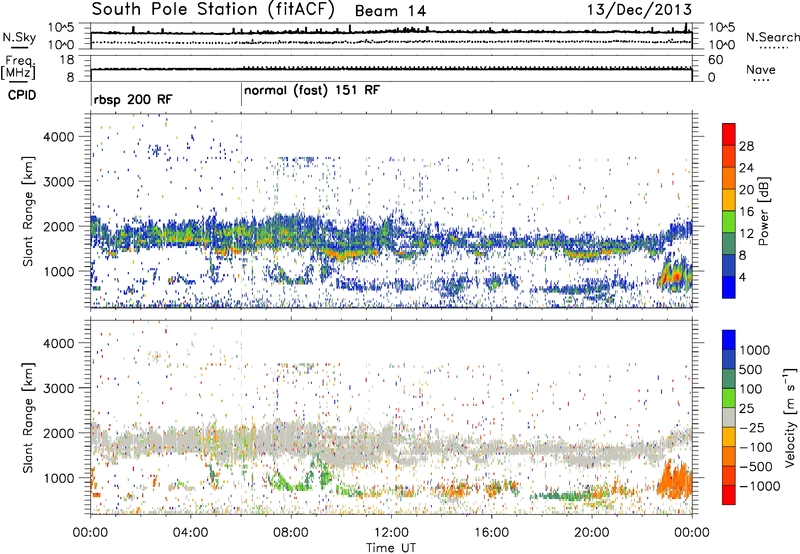
Task: Click the "16:00" time tick label
Action: click(x=491, y=533)
